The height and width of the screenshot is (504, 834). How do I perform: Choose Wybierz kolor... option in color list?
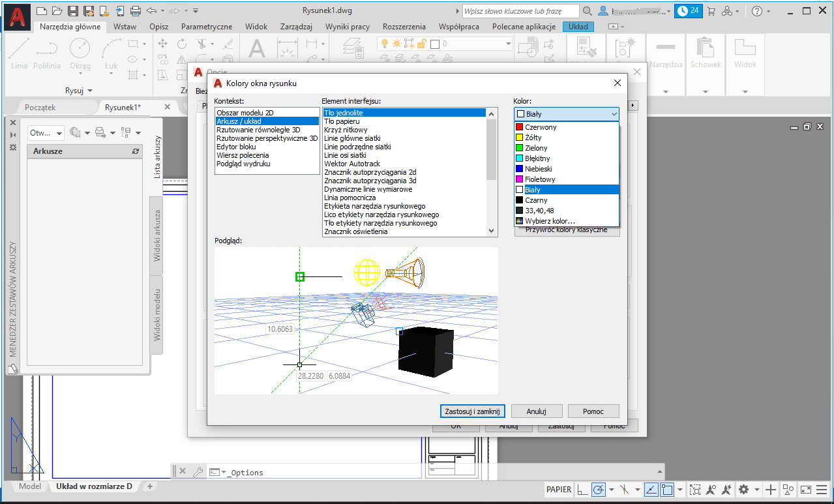[566, 221]
